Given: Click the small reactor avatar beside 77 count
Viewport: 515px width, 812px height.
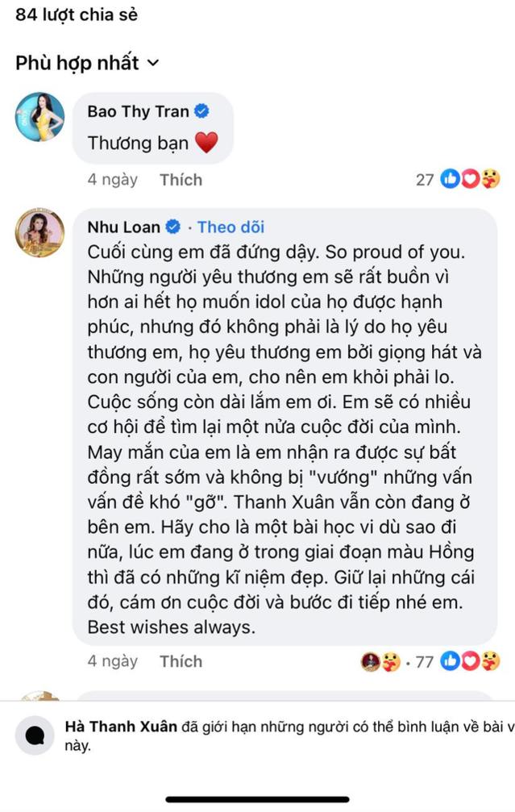Looking at the screenshot, I should (370, 661).
